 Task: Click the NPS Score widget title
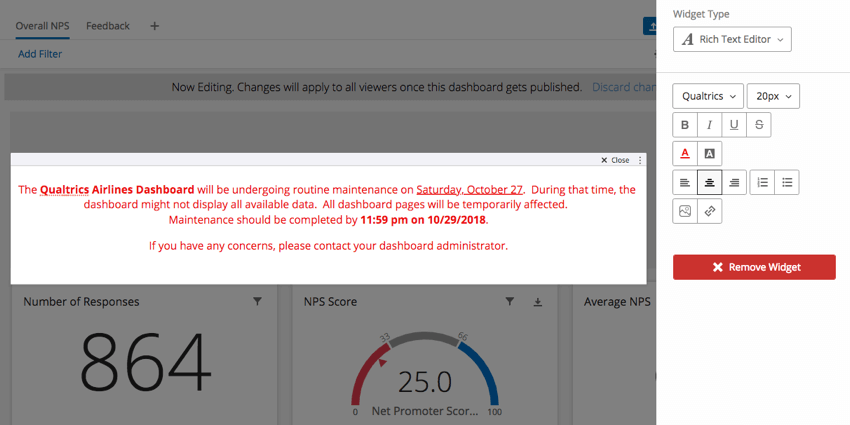coord(330,301)
